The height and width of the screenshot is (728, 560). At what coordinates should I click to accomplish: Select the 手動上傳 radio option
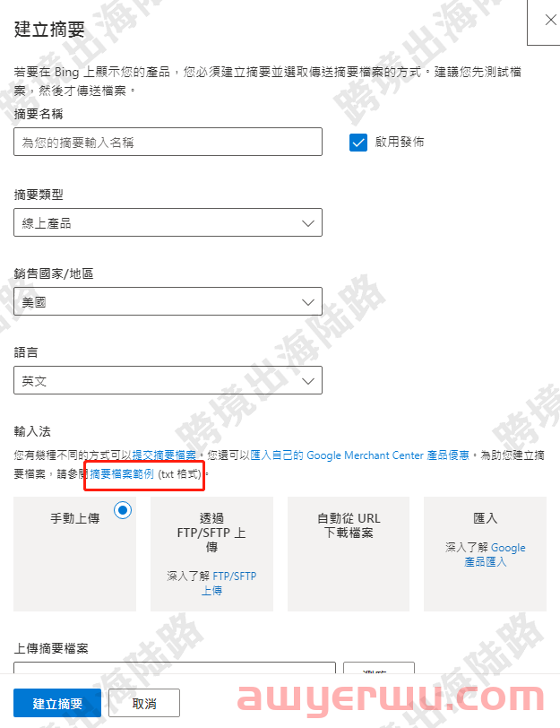[123, 510]
